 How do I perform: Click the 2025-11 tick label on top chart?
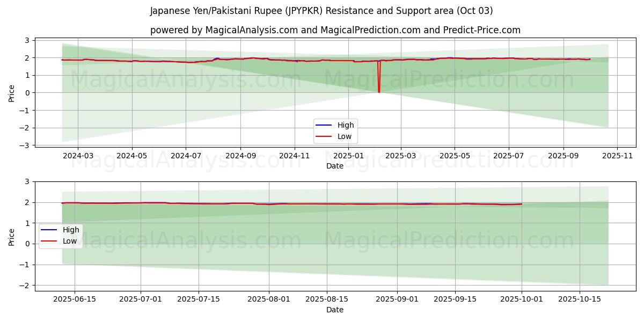point(617,156)
